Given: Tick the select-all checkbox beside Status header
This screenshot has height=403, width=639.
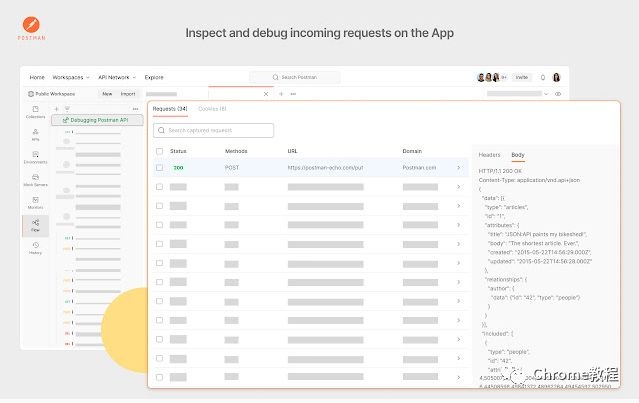Looking at the screenshot, I should (159, 151).
